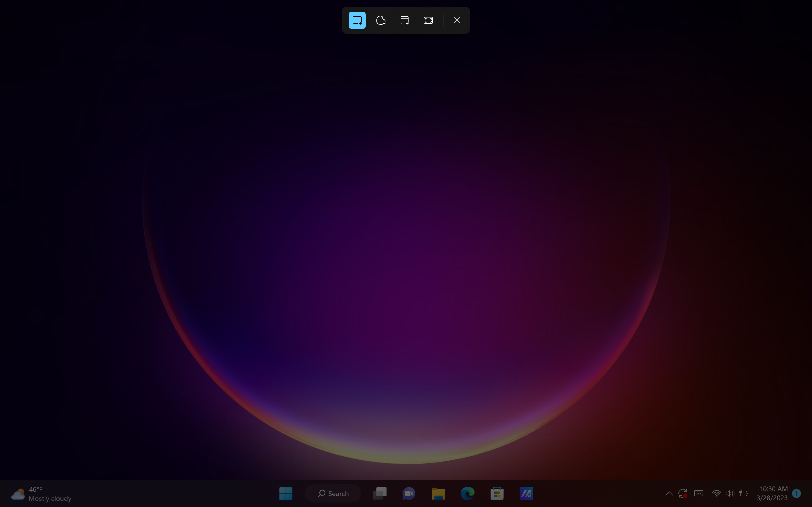The height and width of the screenshot is (507, 812).
Task: Open Task View on taskbar
Action: tap(380, 493)
